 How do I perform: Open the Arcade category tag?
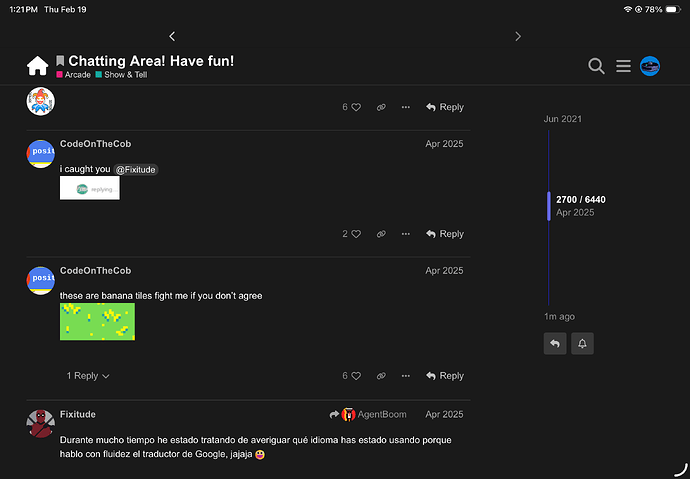point(73,75)
